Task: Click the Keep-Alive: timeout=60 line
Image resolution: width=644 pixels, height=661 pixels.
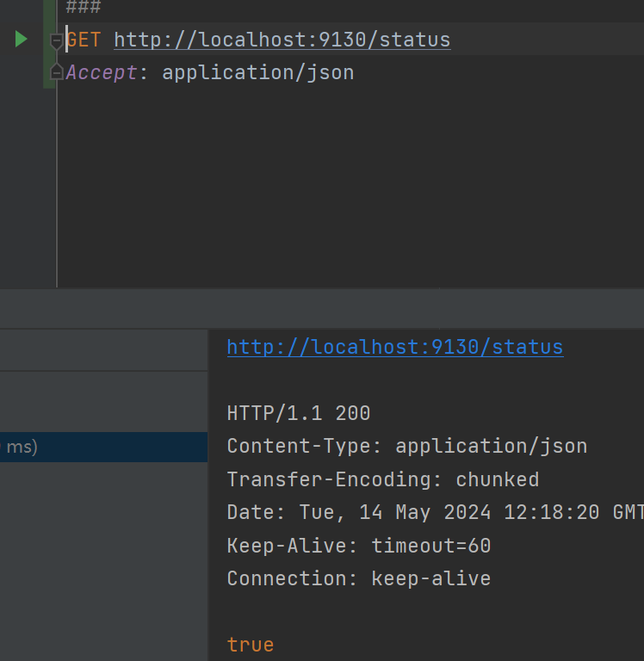Action: pos(359,546)
